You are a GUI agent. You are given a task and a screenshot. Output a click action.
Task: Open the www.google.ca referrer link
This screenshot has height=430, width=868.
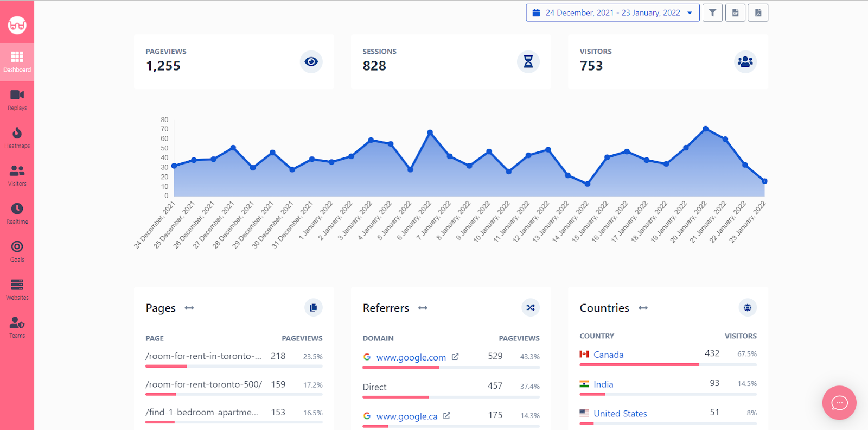(407, 416)
